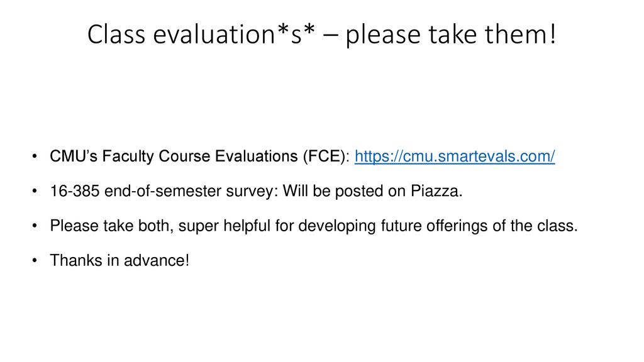Click the bullet marker before 'CMU's Faculty'
The image size is (644, 362).
pyautogui.click(x=35, y=156)
